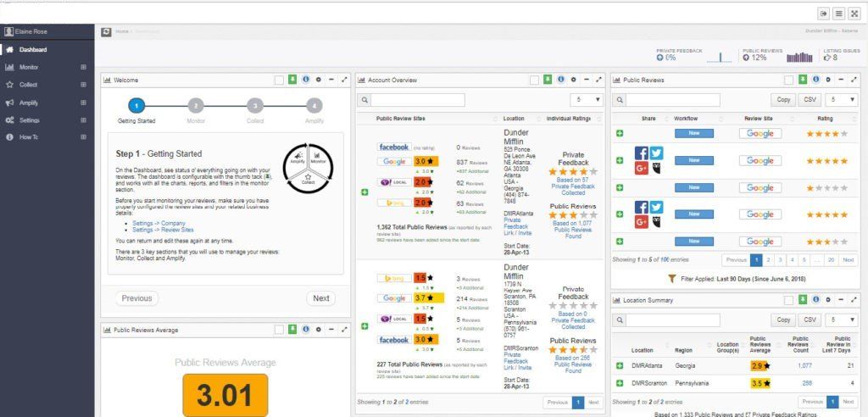This screenshot has width=868, height=417.
Task: Open Collect in the sidebar
Action: (x=28, y=85)
